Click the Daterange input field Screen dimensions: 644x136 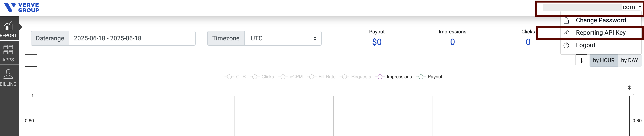coord(132,38)
